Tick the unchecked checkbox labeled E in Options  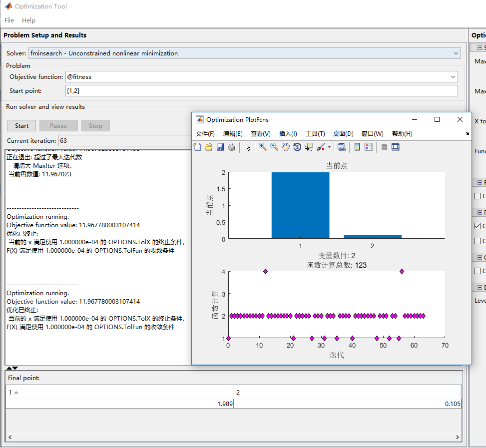[x=478, y=196]
